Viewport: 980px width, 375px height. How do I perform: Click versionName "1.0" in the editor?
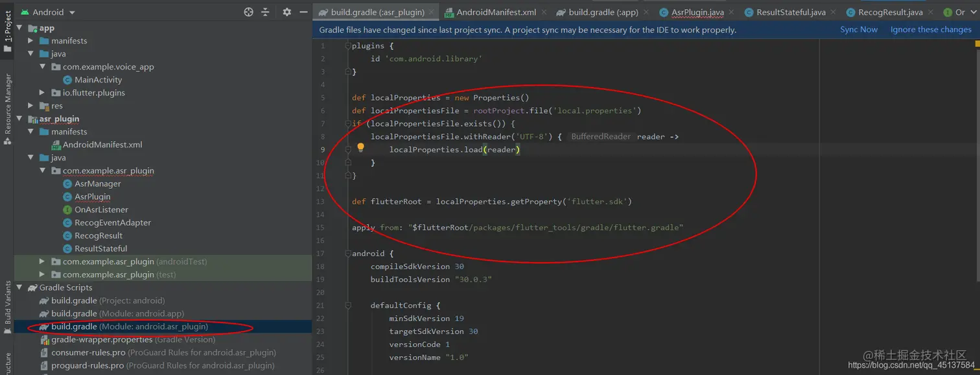tap(428, 357)
